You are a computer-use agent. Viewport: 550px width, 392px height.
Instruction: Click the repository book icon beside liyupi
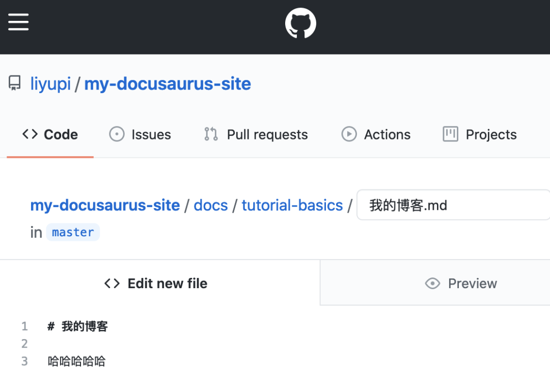[x=15, y=83]
